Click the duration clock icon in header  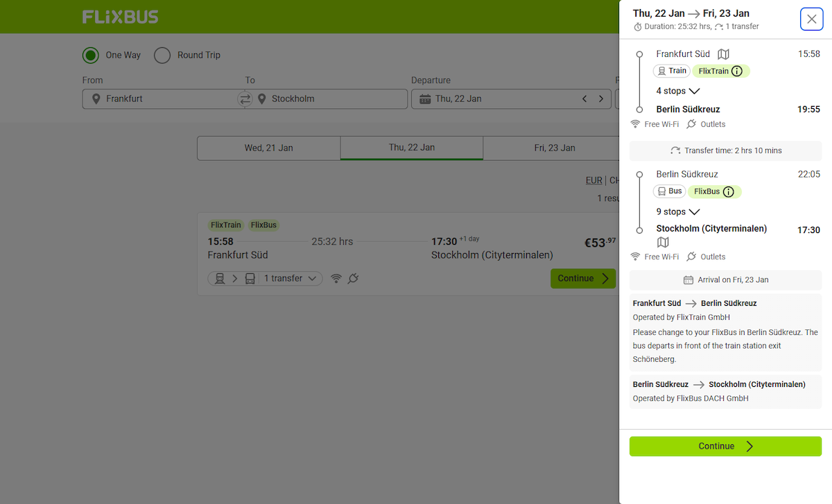click(x=638, y=26)
